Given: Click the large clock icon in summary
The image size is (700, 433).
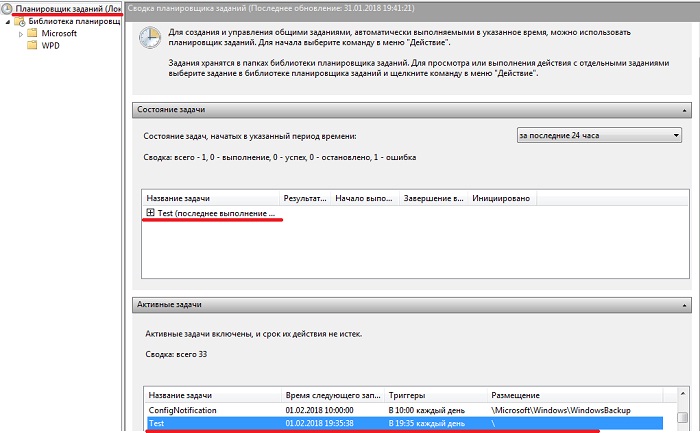Looking at the screenshot, I should [x=150, y=37].
